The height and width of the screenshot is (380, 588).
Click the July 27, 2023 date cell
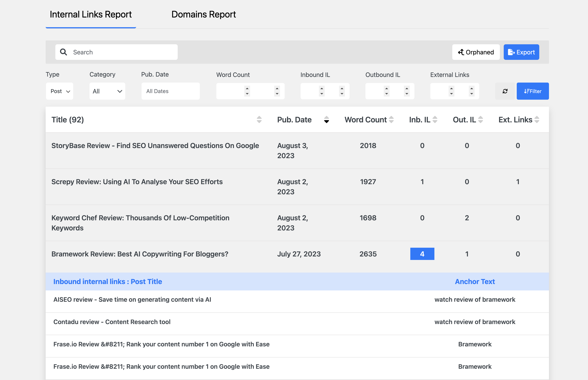click(x=299, y=254)
